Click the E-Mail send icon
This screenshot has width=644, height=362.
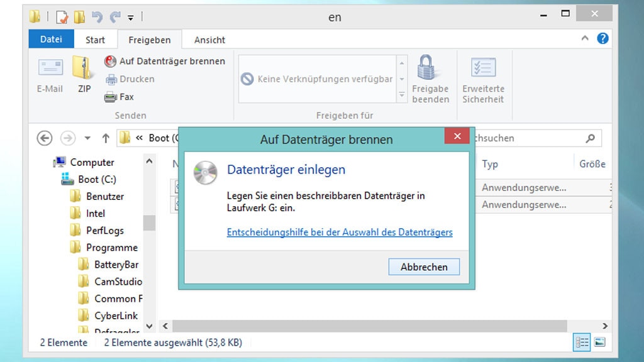tap(50, 69)
